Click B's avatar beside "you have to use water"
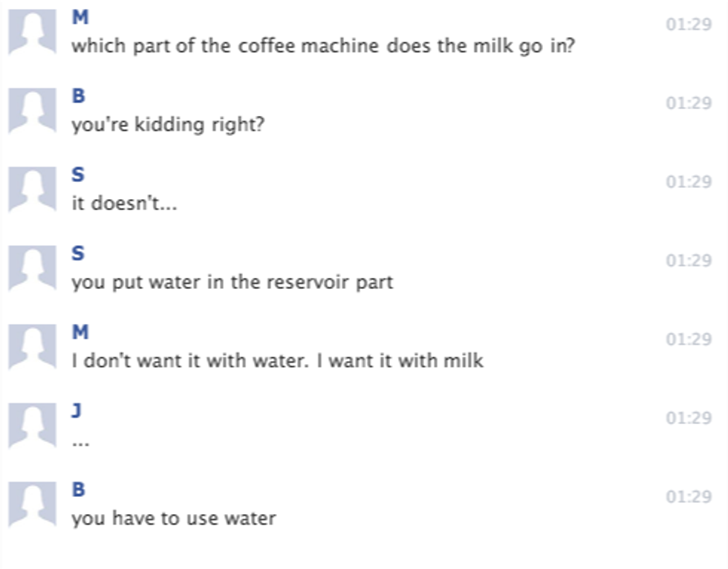The image size is (728, 569). point(32,504)
